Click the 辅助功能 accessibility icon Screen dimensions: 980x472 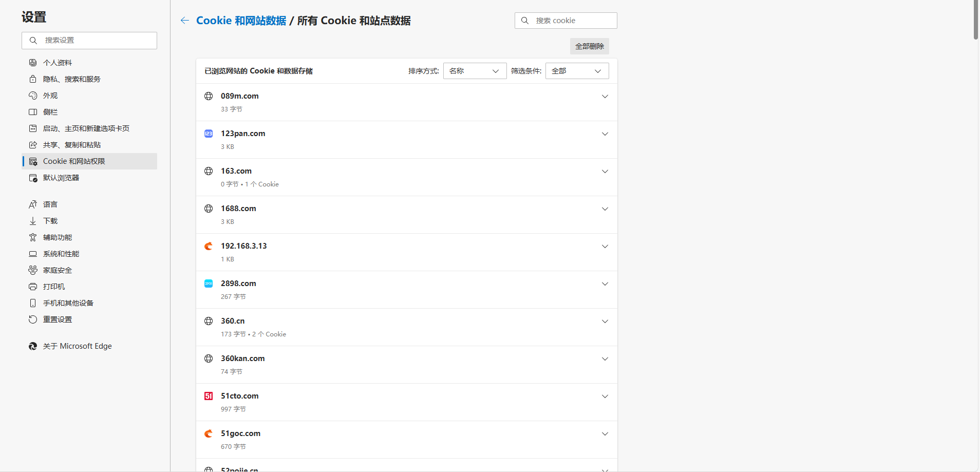(x=33, y=237)
